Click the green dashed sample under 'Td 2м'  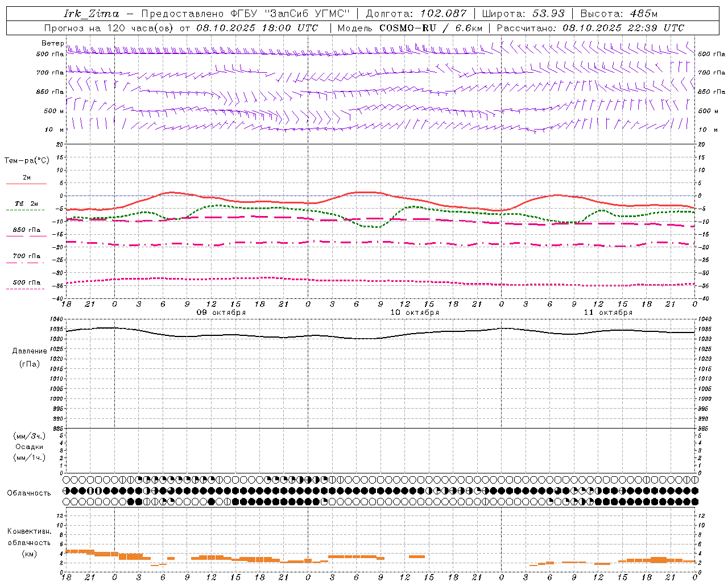point(26,210)
